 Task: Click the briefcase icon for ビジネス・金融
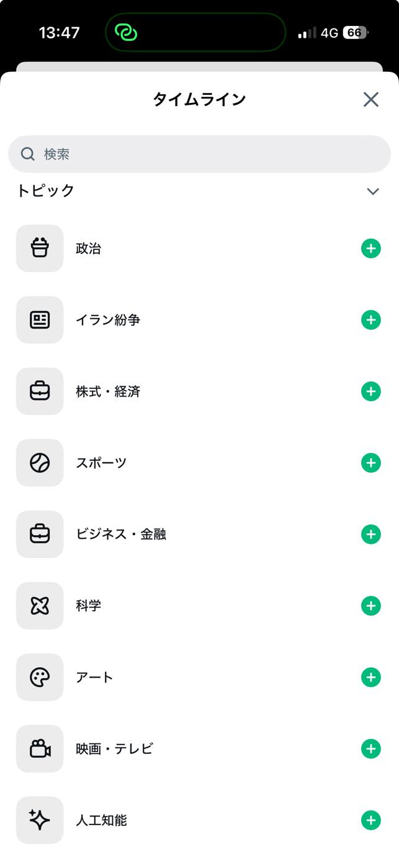39,534
